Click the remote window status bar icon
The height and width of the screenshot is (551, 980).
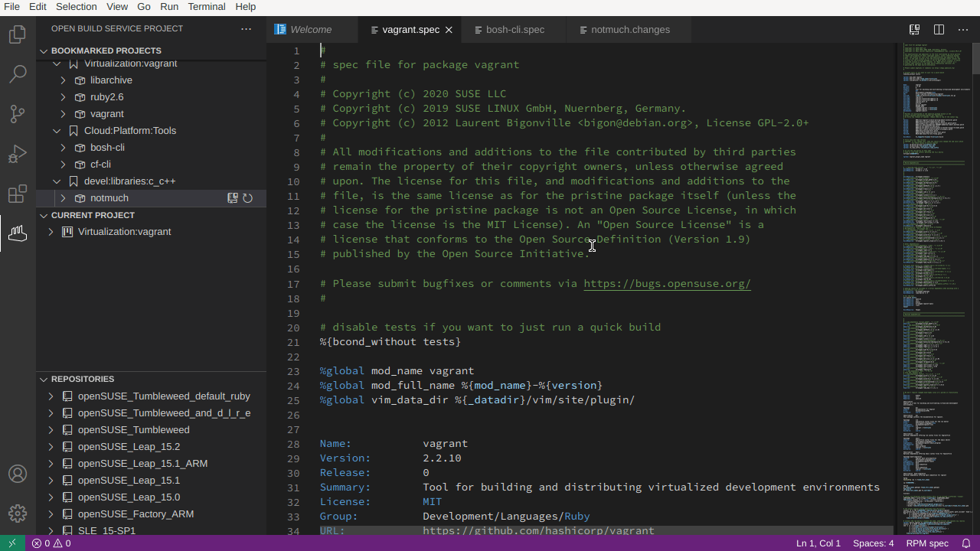(12, 543)
